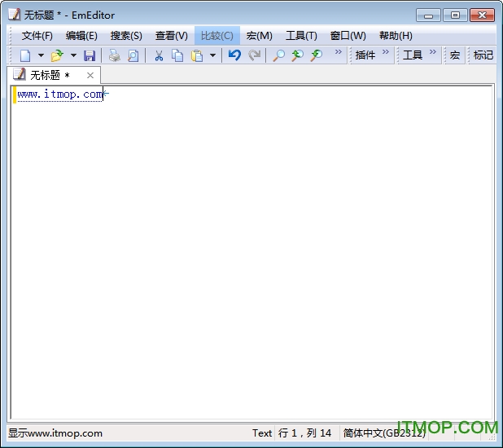503x448 pixels.
Task: Click the Find Previous magnifier icon
Action: (298, 55)
